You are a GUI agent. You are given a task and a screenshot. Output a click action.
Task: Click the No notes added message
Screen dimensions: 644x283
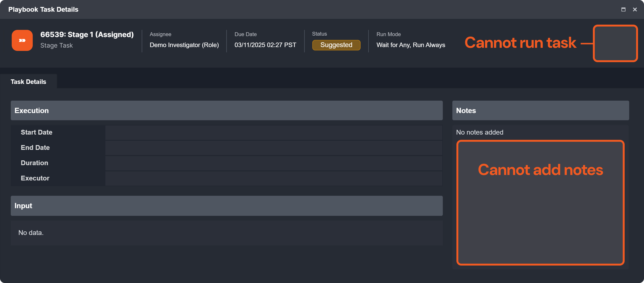(480, 132)
